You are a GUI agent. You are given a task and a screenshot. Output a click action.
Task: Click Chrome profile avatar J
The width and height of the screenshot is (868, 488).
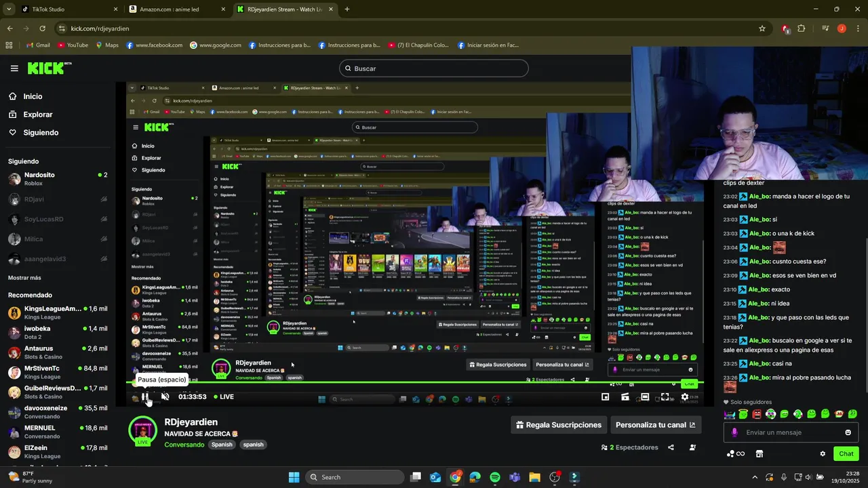pyautogui.click(x=842, y=28)
